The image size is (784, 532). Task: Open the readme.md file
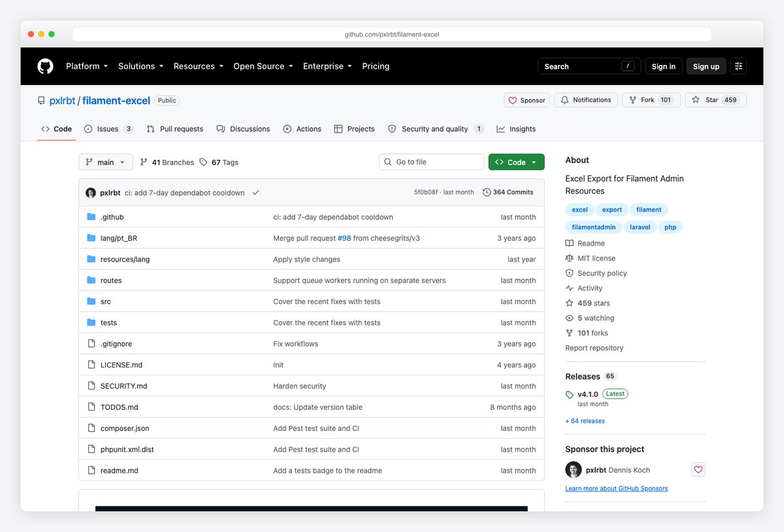click(x=120, y=471)
